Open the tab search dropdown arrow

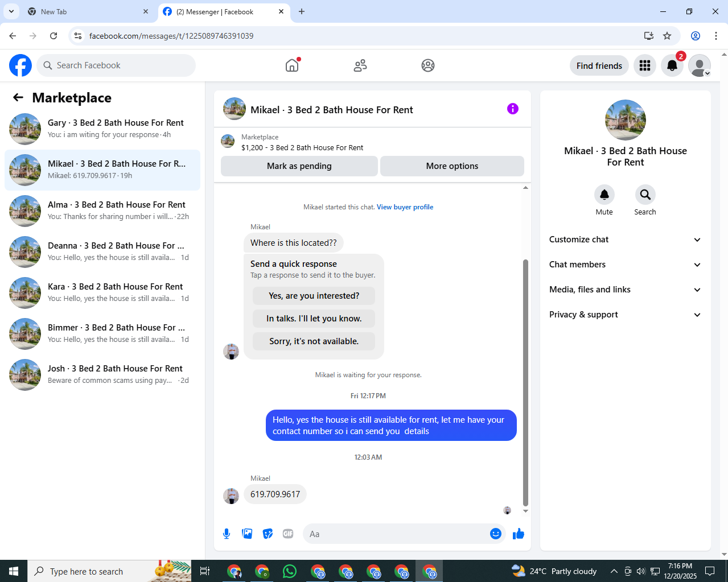[x=11, y=11]
